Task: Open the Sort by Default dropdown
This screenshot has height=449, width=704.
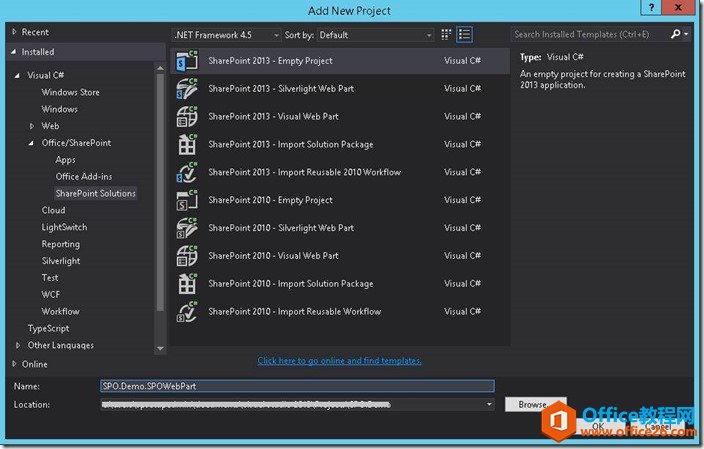Action: (375, 35)
